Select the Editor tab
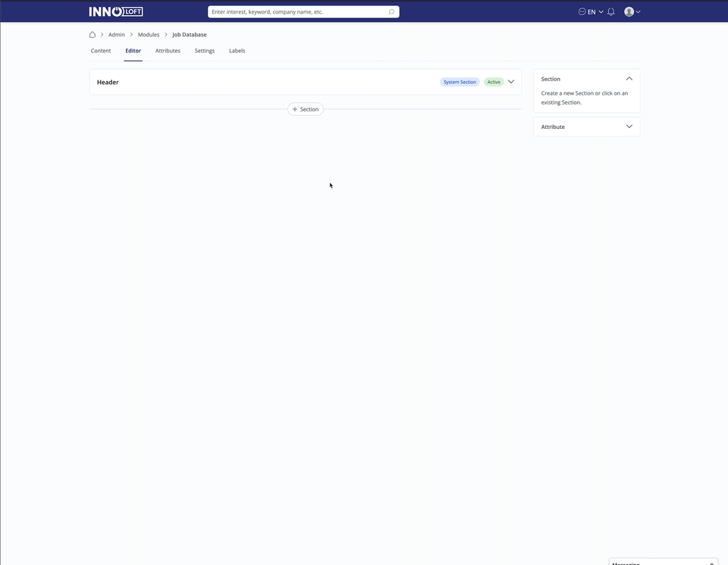 click(133, 51)
